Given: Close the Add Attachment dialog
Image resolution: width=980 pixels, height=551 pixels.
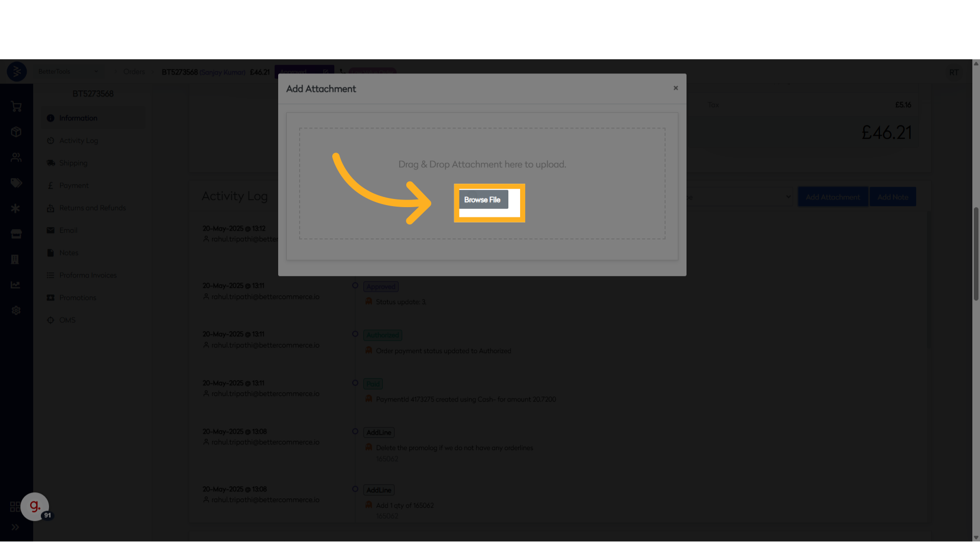Looking at the screenshot, I should tap(675, 88).
